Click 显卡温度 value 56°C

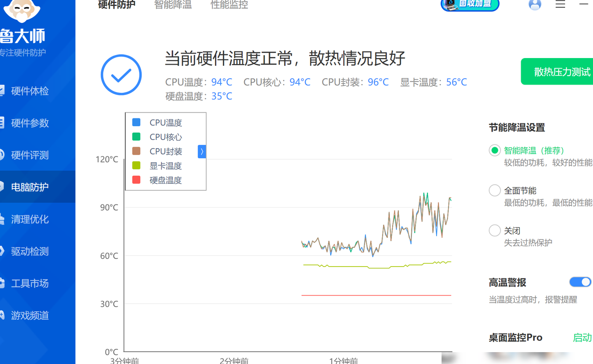(457, 82)
